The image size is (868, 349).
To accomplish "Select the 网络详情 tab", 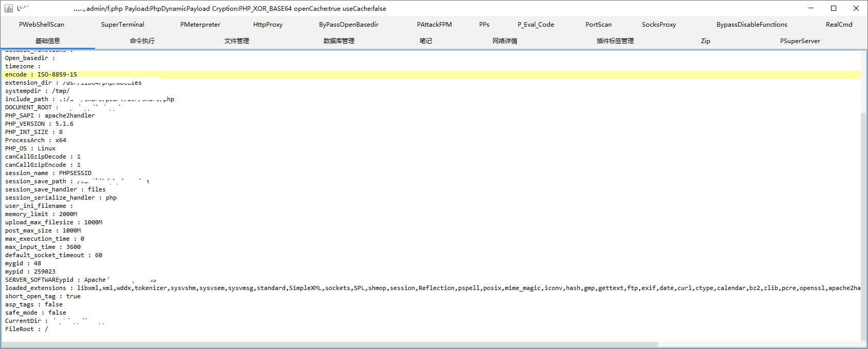I will (x=505, y=41).
